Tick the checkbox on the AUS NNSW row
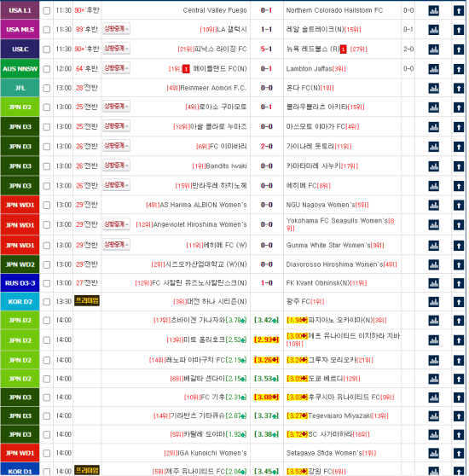Image resolution: width=469 pixels, height=476 pixels. (46, 69)
